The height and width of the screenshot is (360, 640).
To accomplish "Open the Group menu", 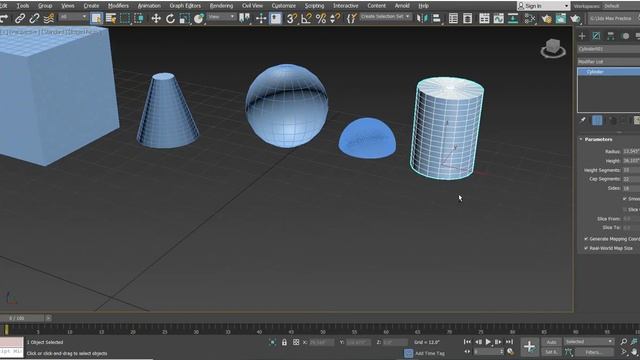I will 45,6.
